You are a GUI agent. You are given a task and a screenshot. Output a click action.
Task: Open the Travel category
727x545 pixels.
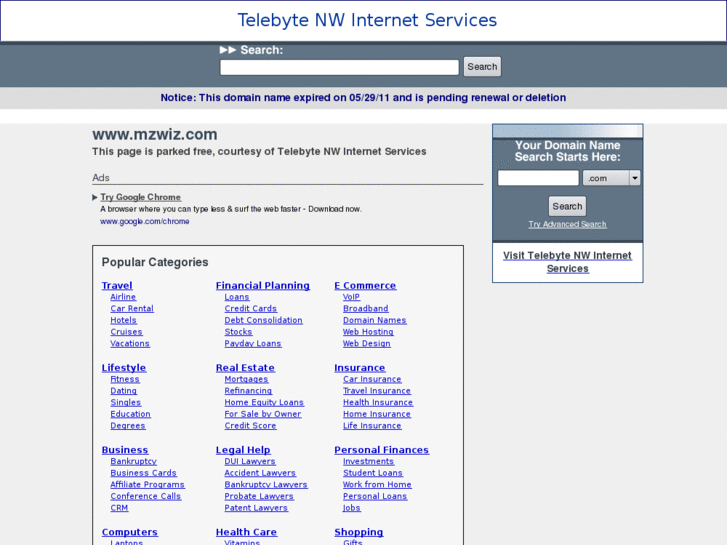[x=117, y=286]
